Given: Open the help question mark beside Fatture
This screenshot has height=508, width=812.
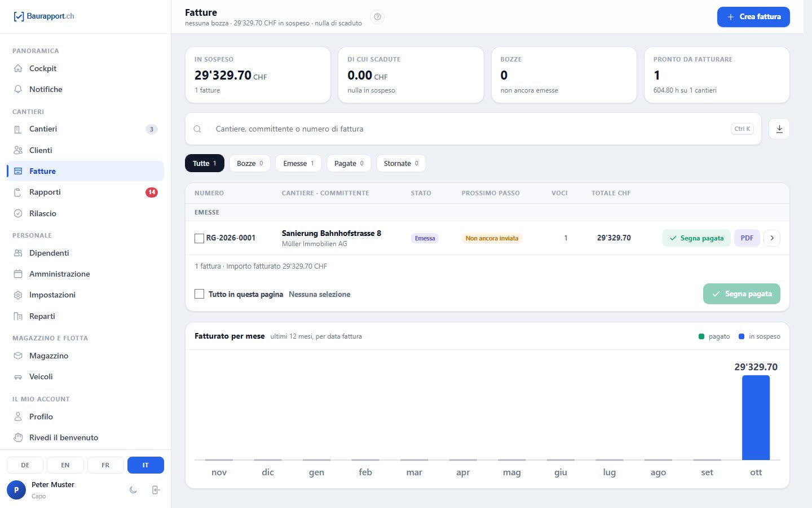Looking at the screenshot, I should (x=378, y=17).
